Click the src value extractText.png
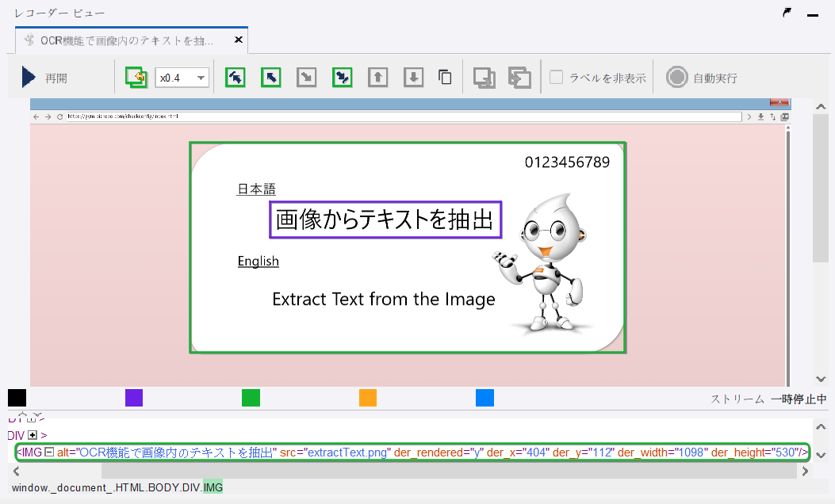Viewport: 835px width, 504px height. tap(347, 452)
